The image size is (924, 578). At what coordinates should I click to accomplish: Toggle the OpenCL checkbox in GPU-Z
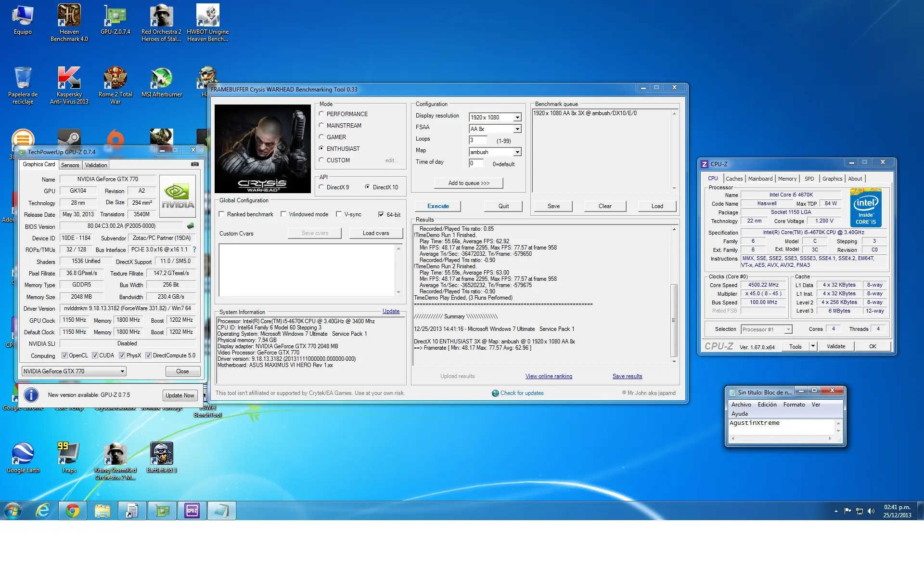(x=64, y=355)
